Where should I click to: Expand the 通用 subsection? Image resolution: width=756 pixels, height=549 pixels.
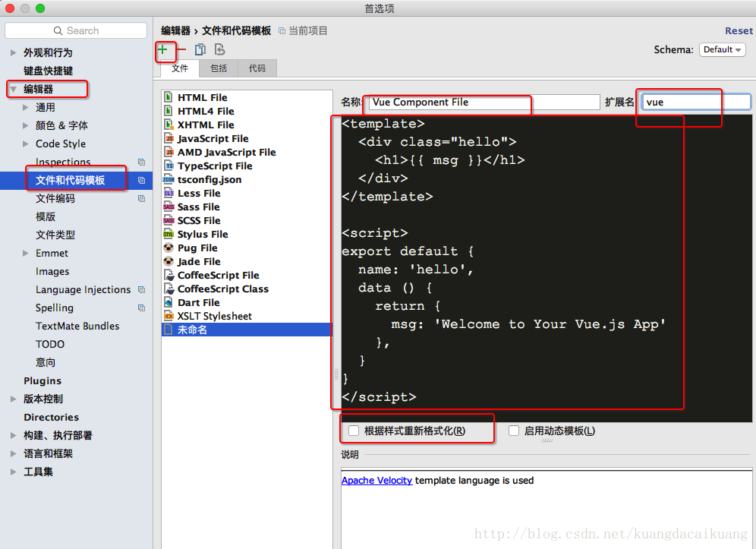[x=26, y=107]
